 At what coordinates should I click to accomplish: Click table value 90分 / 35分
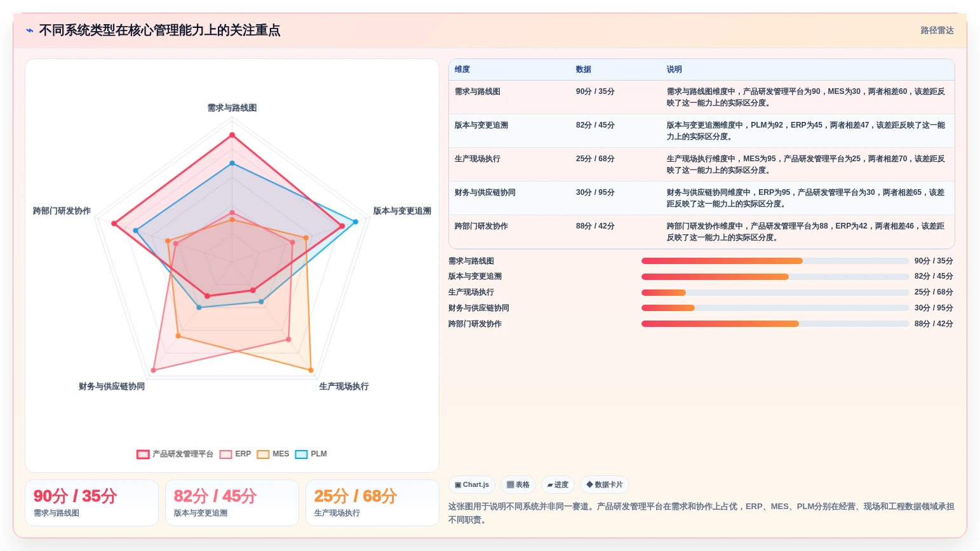point(595,91)
